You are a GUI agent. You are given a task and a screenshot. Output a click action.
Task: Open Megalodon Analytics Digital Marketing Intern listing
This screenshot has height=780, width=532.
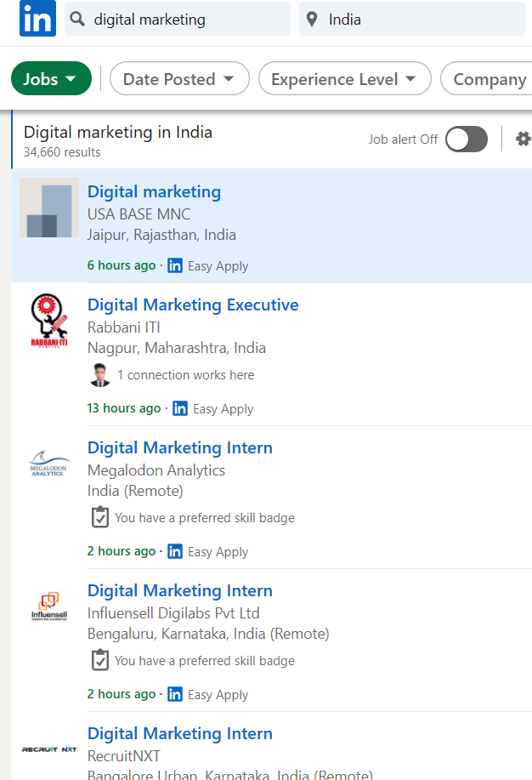[180, 447]
